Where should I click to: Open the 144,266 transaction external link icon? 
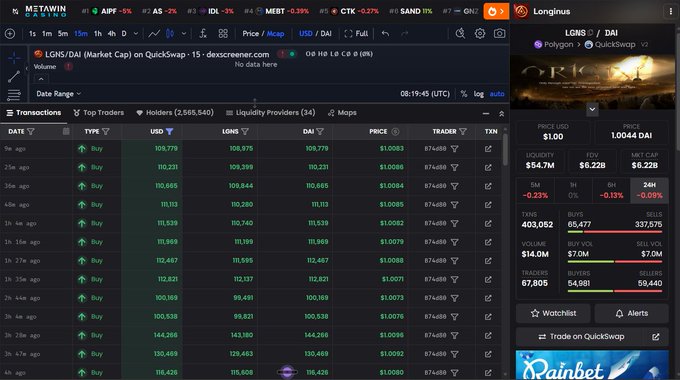click(x=488, y=336)
